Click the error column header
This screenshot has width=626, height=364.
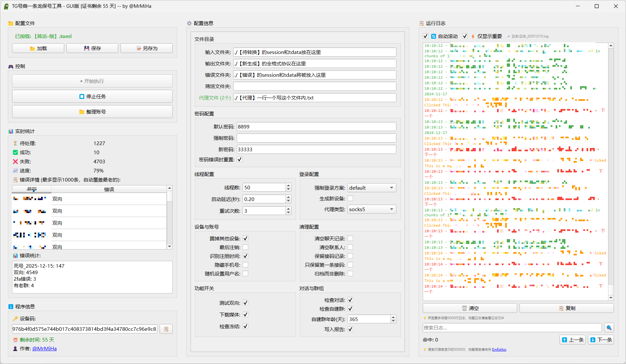pyautogui.click(x=109, y=189)
